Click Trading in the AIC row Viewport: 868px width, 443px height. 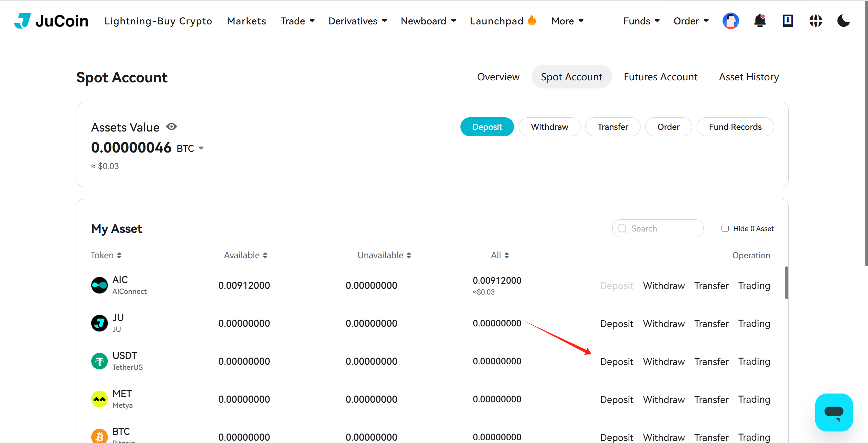point(754,286)
